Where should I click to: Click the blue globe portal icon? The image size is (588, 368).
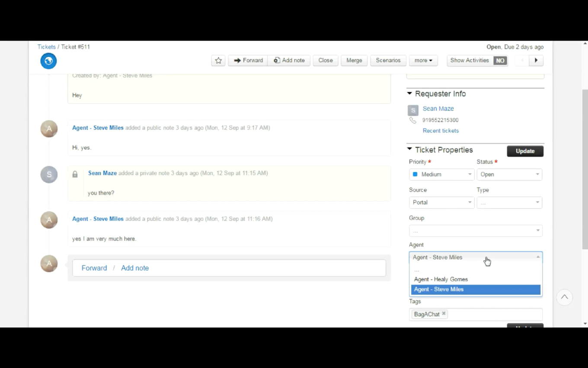(x=48, y=61)
